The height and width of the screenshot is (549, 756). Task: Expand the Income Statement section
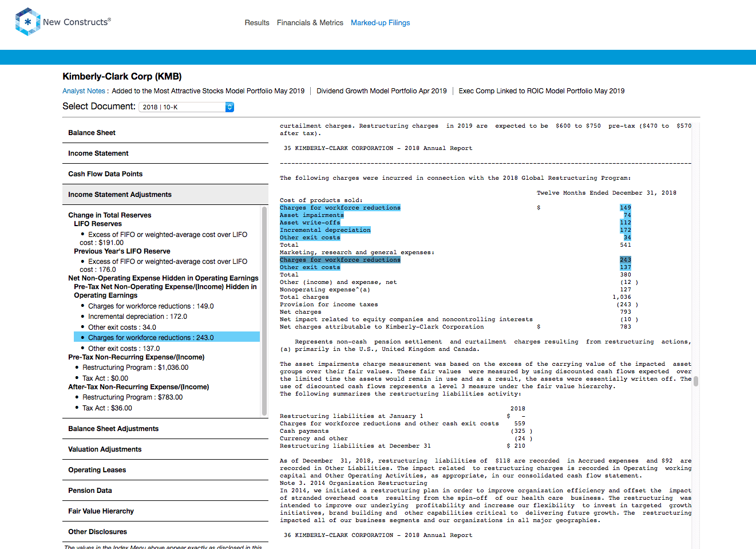(x=165, y=153)
